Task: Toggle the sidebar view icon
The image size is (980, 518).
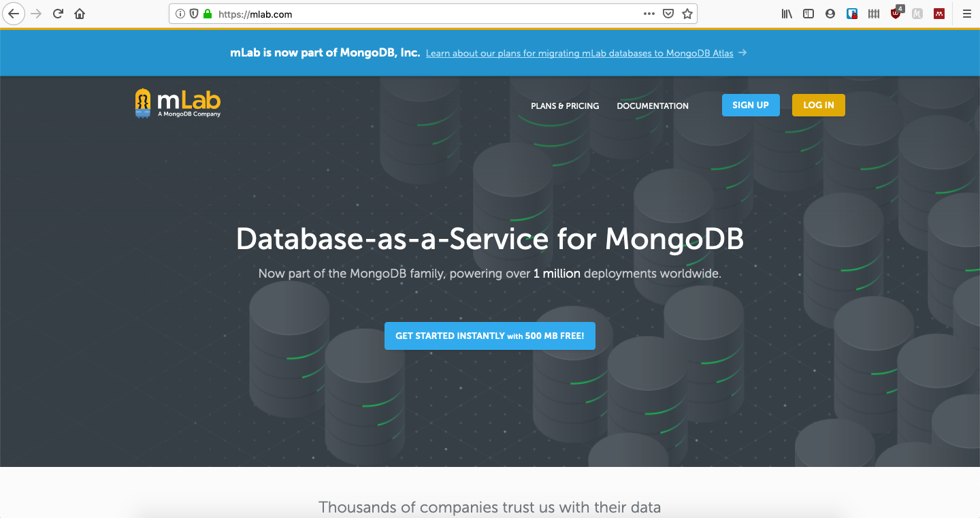Action: click(x=808, y=14)
